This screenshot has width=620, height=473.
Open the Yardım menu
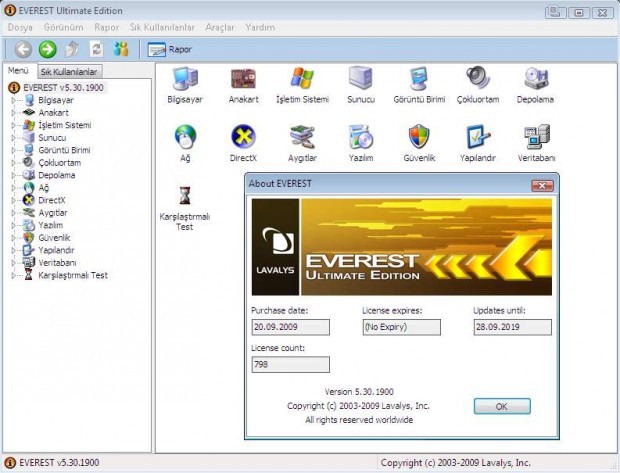(x=260, y=27)
